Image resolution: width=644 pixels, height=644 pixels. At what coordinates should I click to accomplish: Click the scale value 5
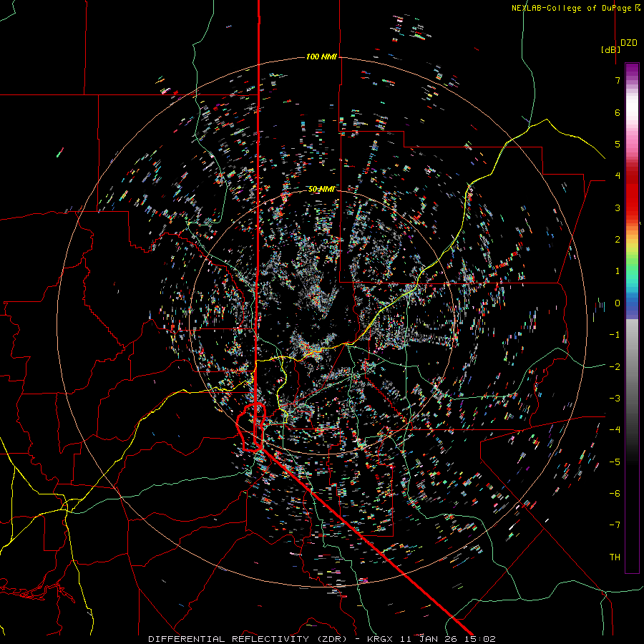(618, 144)
